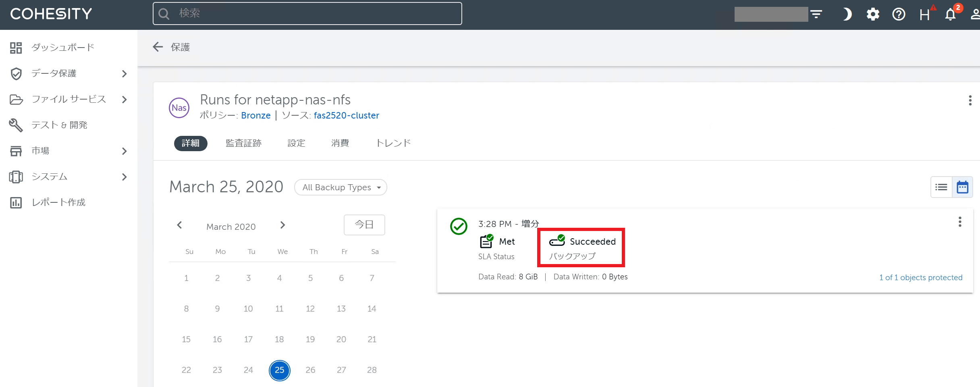Click the dashboard grid icon
Viewport: 980px width, 387px height.
tap(16, 48)
